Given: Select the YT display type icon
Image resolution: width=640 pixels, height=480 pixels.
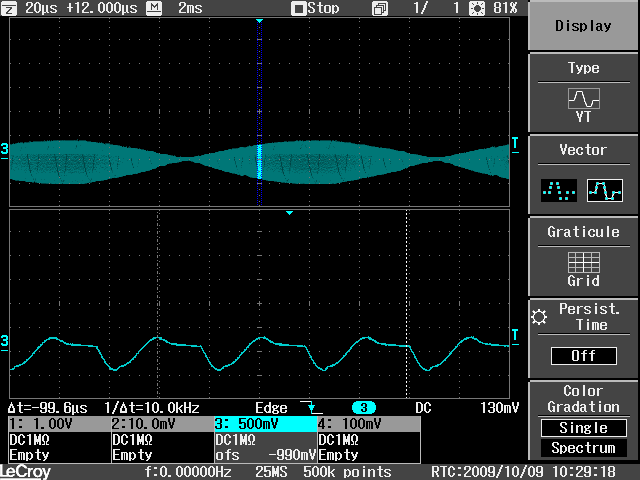Looking at the screenshot, I should [x=584, y=99].
